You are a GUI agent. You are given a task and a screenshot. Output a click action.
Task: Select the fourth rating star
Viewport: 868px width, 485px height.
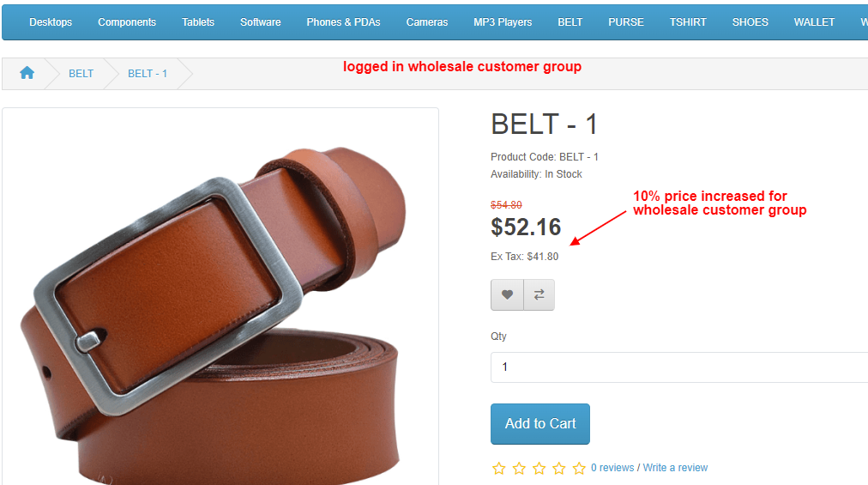click(559, 469)
